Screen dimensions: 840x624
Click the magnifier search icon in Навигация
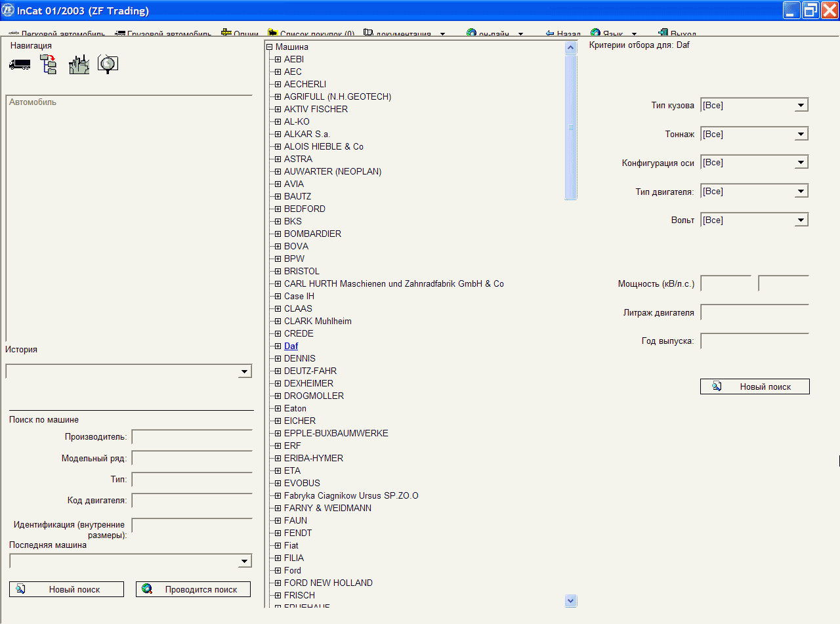(x=108, y=64)
